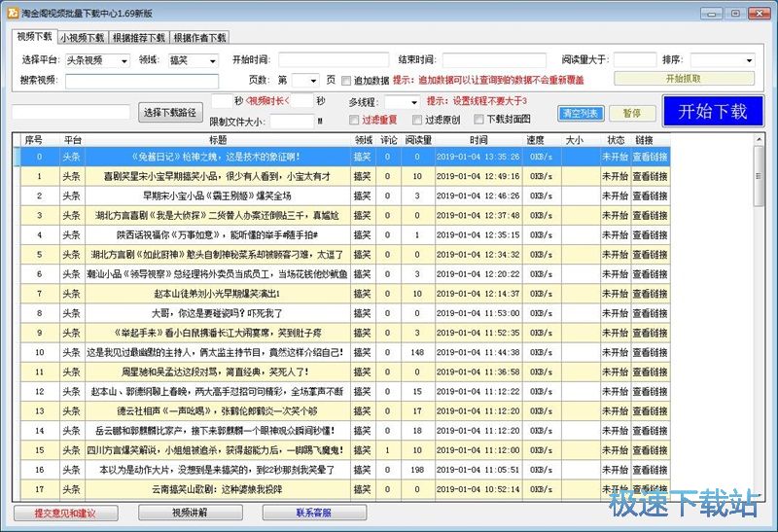Check the 过滤原创 option

pyautogui.click(x=417, y=121)
